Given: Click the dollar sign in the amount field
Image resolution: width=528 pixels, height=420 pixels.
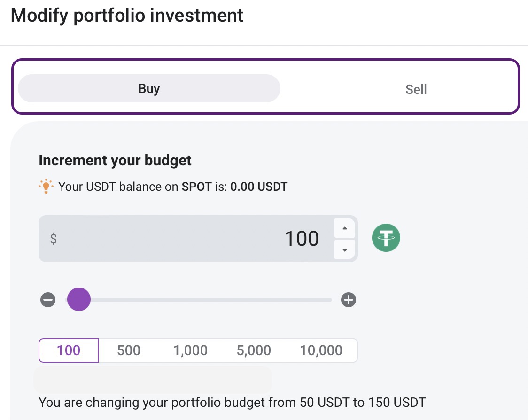Looking at the screenshot, I should pos(54,239).
